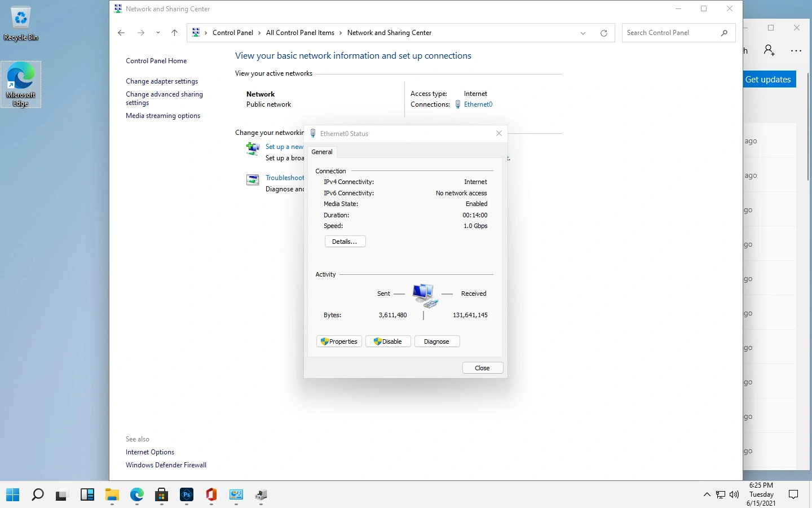Click the search magnifier in Control Panel
The width and height of the screenshot is (812, 508).
coord(724,33)
